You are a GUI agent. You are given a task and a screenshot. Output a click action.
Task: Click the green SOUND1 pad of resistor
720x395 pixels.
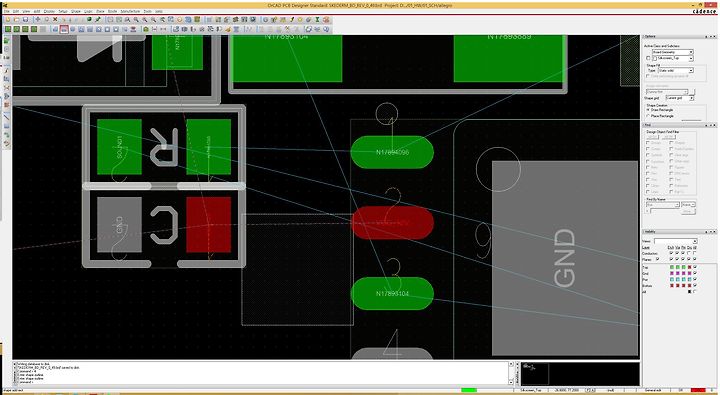click(119, 147)
